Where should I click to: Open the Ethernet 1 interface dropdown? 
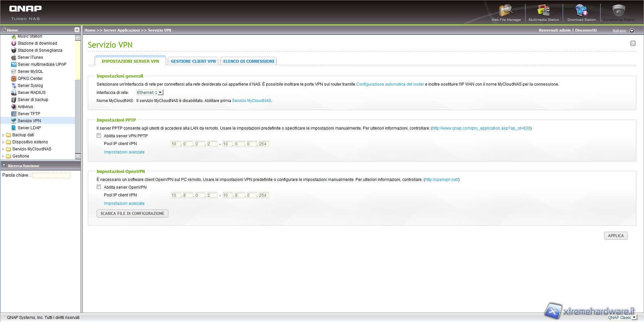[150, 93]
